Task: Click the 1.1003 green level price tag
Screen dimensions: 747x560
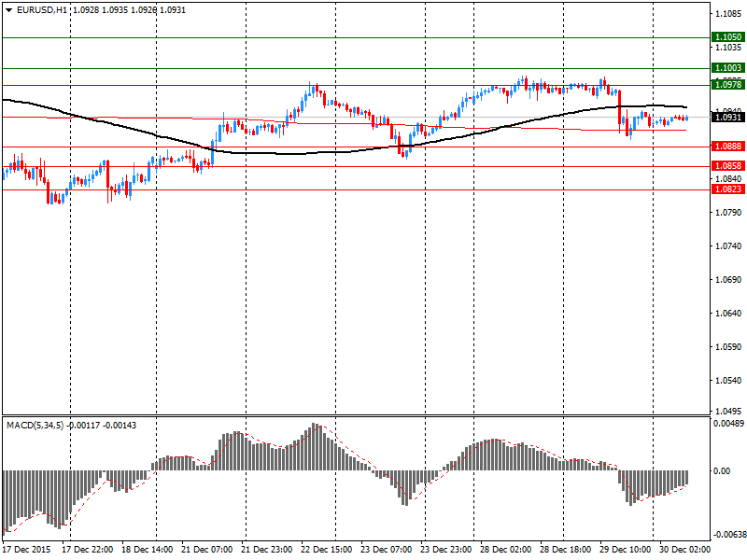Action: pyautogui.click(x=727, y=68)
